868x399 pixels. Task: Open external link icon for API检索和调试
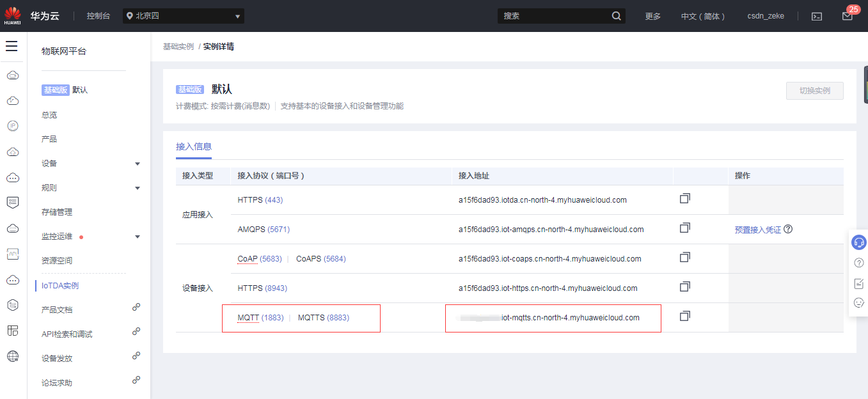(136, 331)
